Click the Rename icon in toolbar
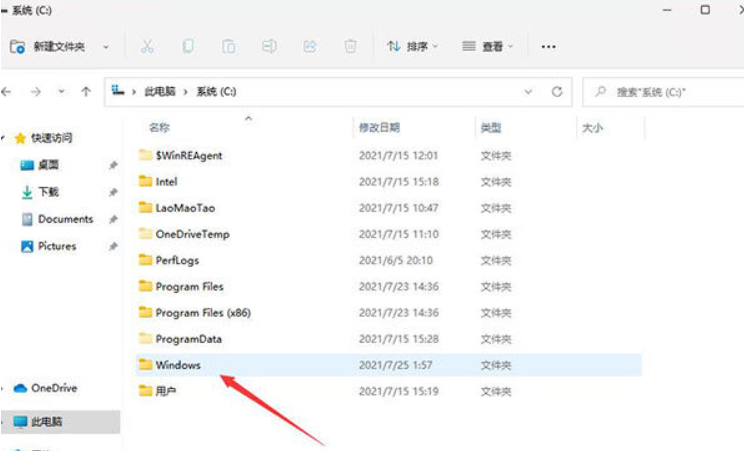This screenshot has height=451, width=744. coord(269,47)
